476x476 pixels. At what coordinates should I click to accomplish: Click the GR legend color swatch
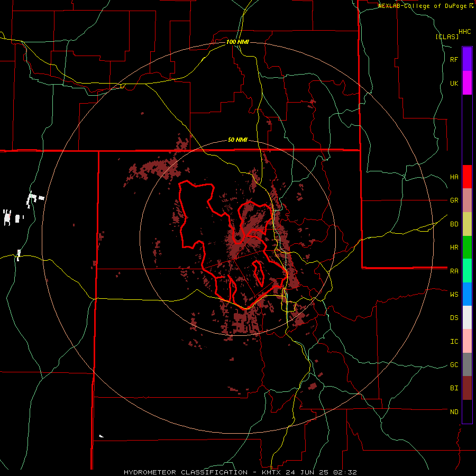coord(467,200)
